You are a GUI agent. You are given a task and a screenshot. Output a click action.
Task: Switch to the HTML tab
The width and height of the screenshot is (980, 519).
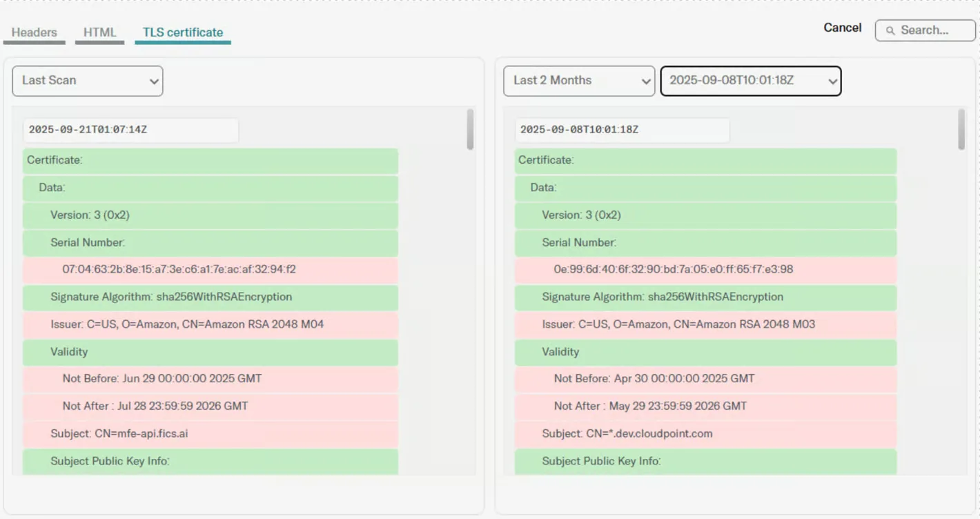coord(100,32)
